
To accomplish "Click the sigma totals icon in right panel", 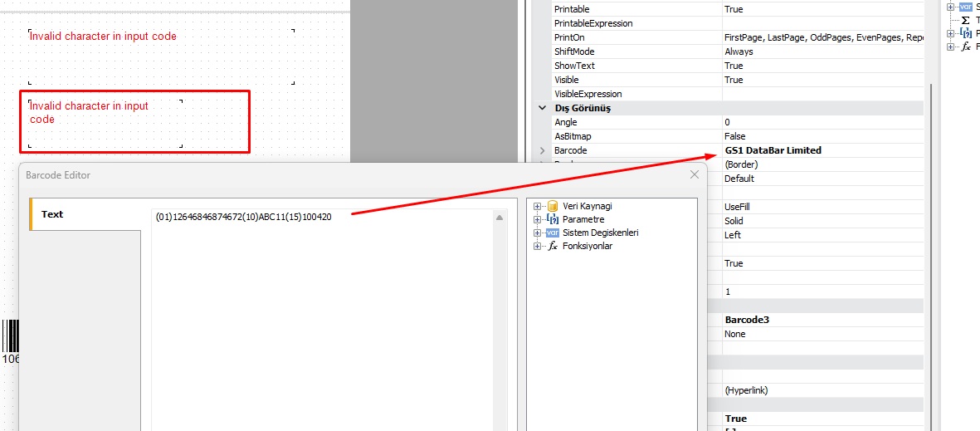I will (965, 20).
